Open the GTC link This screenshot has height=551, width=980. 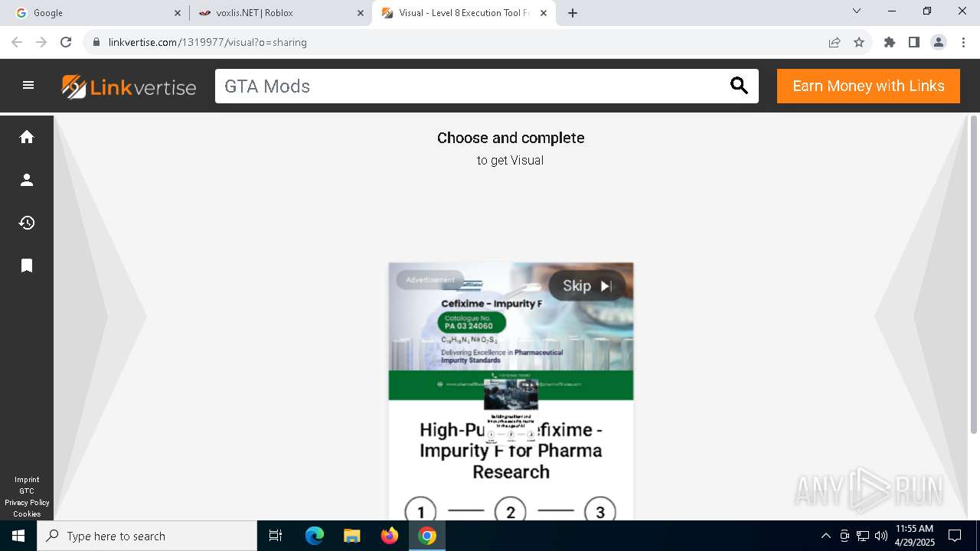point(27,491)
